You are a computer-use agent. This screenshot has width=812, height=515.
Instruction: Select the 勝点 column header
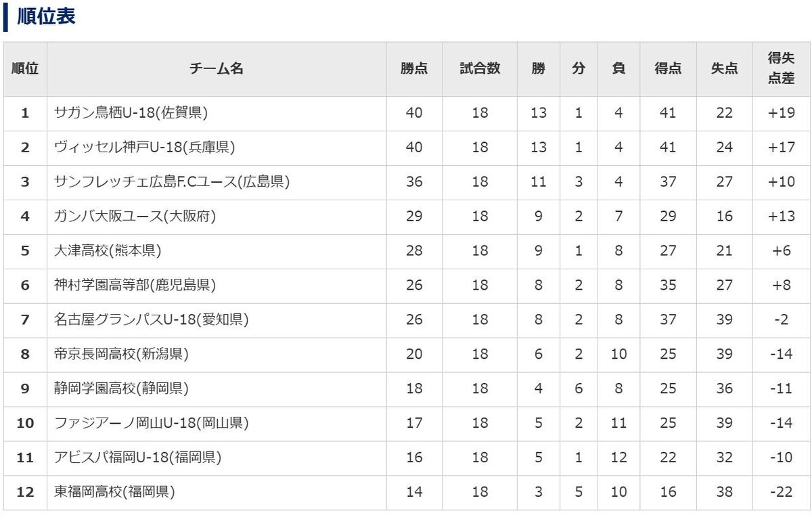(x=414, y=68)
